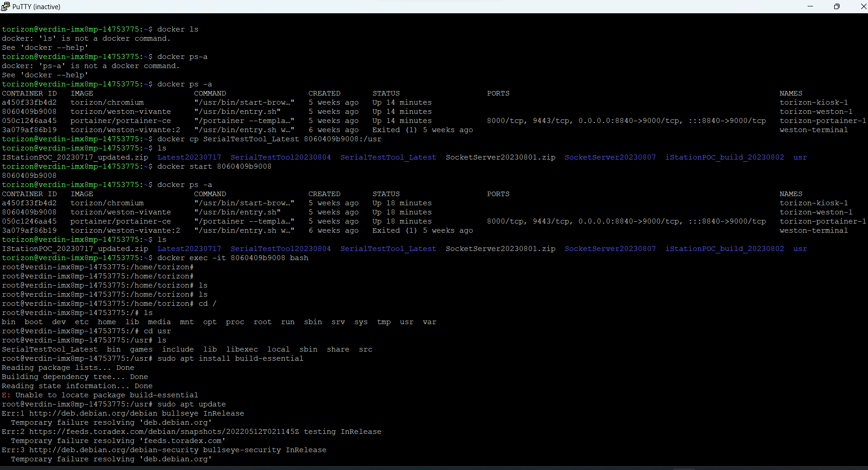Click the 'Err:3' debian-security bullseye-security line
Viewport: 868px width, 470px height.
click(x=164, y=450)
